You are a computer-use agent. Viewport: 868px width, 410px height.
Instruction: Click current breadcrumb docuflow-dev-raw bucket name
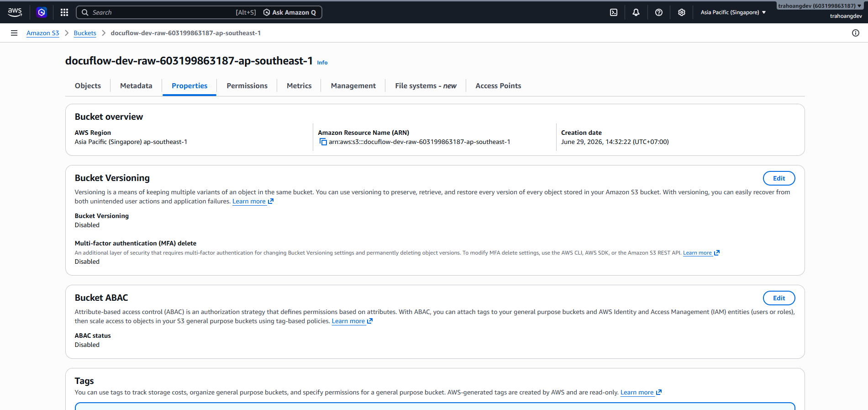[x=186, y=33]
